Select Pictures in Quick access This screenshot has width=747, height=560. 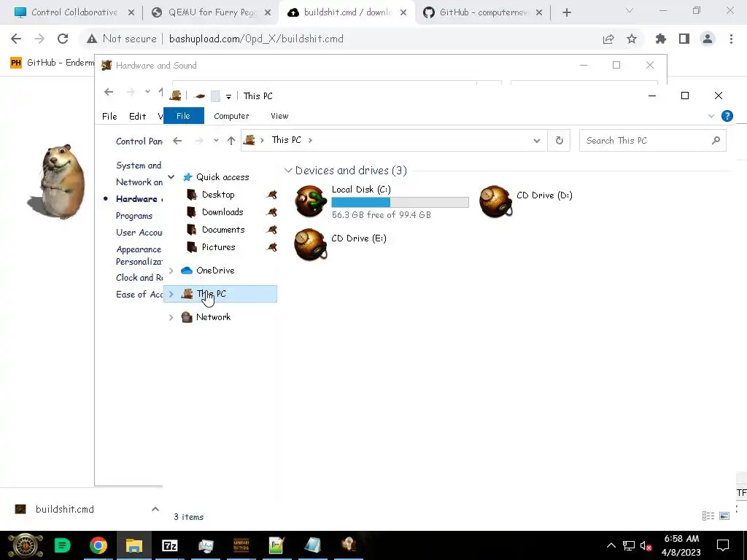pyautogui.click(x=218, y=247)
